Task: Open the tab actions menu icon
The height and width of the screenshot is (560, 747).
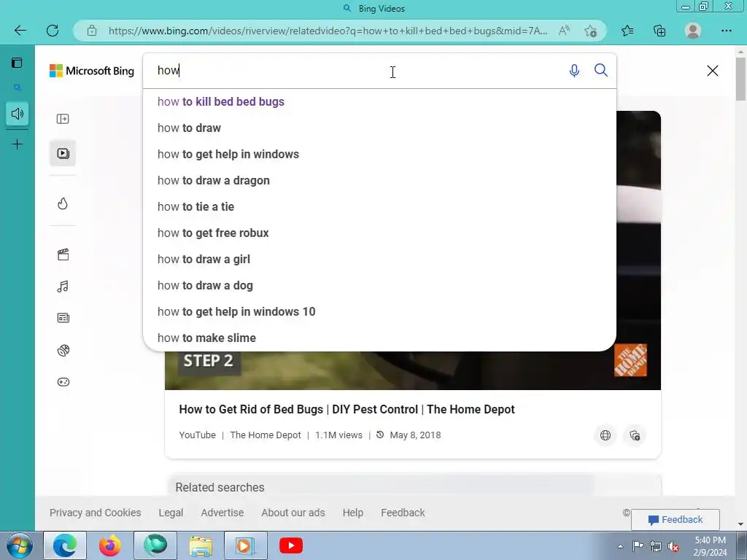Action: click(x=18, y=63)
